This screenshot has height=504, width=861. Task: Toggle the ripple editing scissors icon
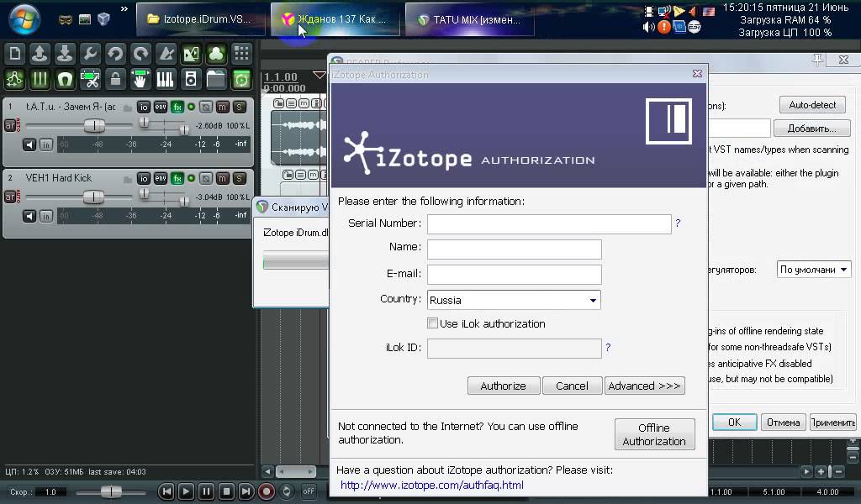(x=90, y=80)
